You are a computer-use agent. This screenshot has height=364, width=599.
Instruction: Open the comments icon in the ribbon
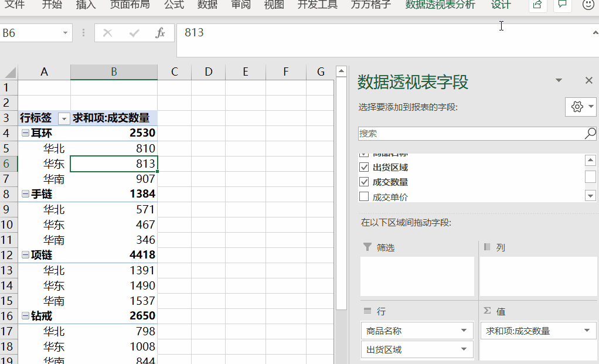[562, 5]
